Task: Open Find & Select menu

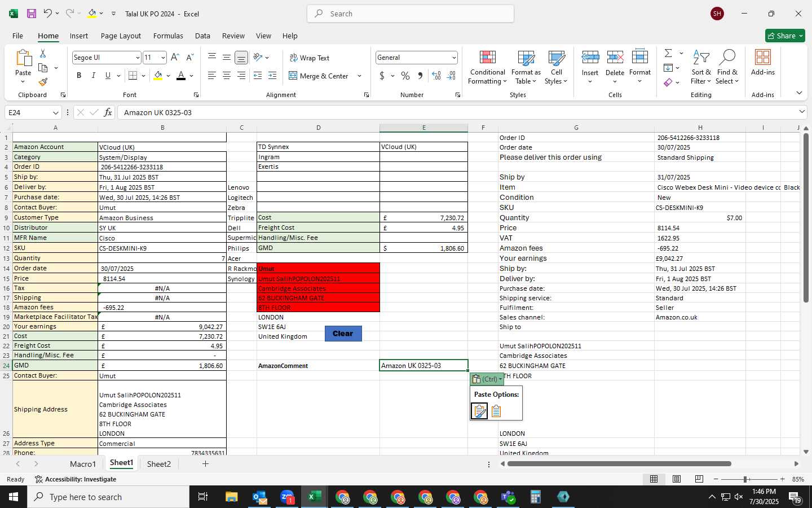Action: 727,68
